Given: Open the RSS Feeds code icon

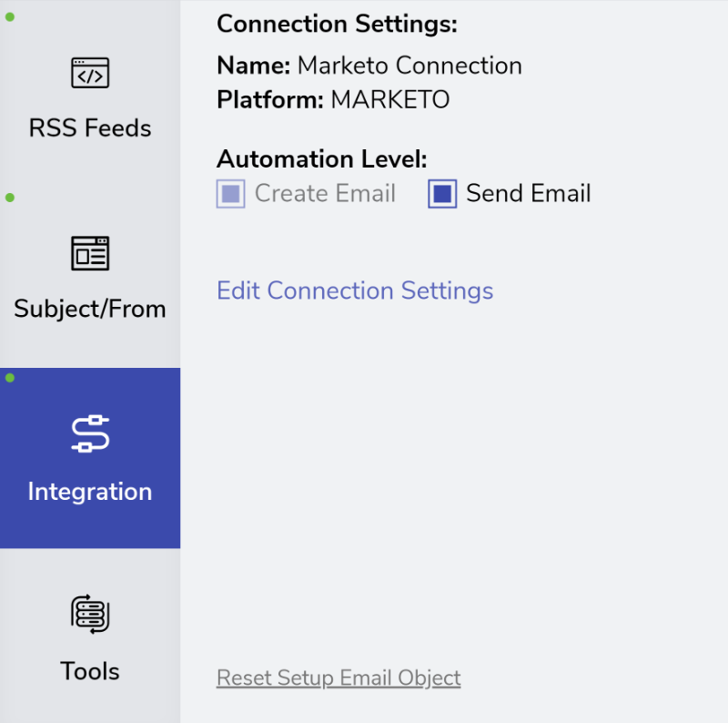Looking at the screenshot, I should click(90, 73).
